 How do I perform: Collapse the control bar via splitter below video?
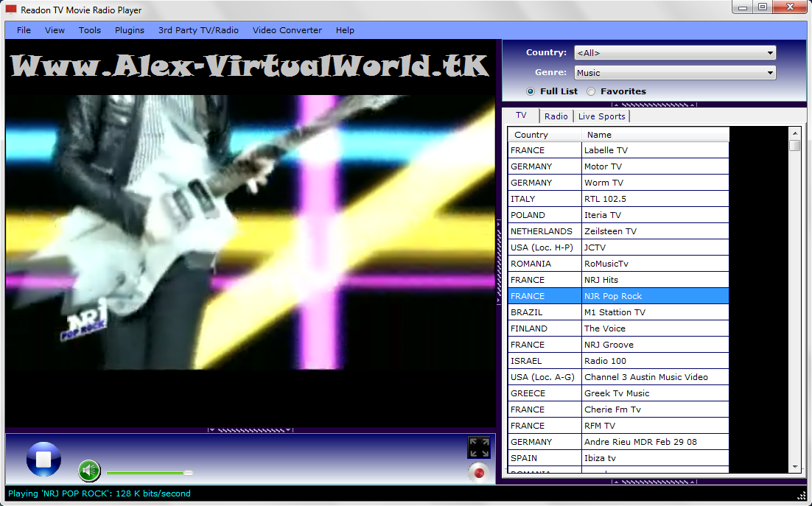point(250,430)
